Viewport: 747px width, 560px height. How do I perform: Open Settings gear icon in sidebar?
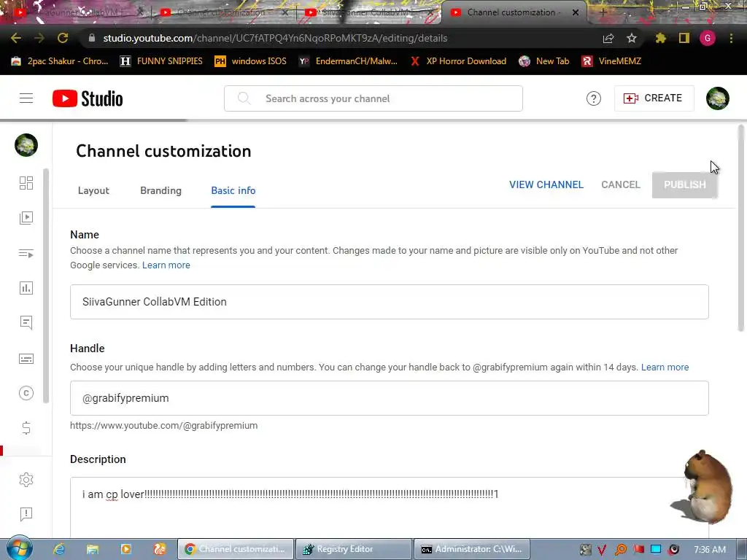[x=26, y=480]
